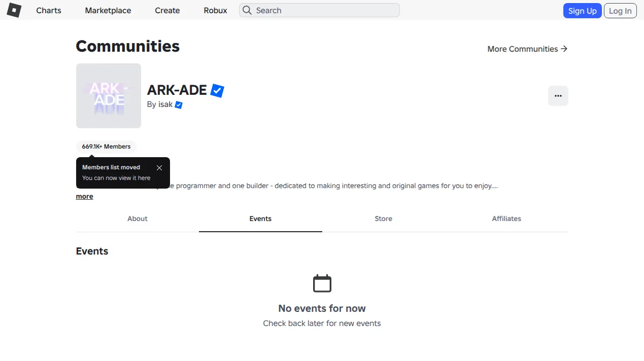
Task: Click the Log In button
Action: click(620, 11)
